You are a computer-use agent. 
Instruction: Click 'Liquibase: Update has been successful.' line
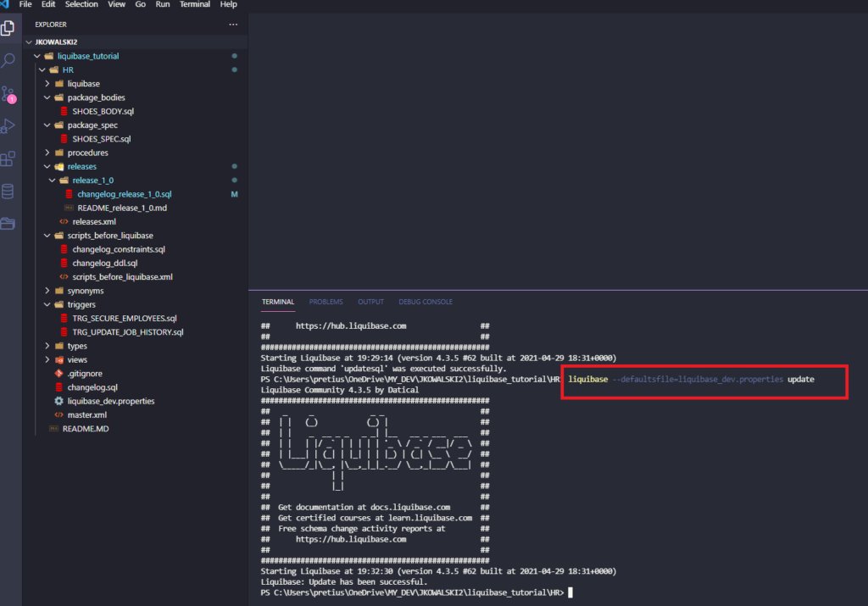point(344,581)
